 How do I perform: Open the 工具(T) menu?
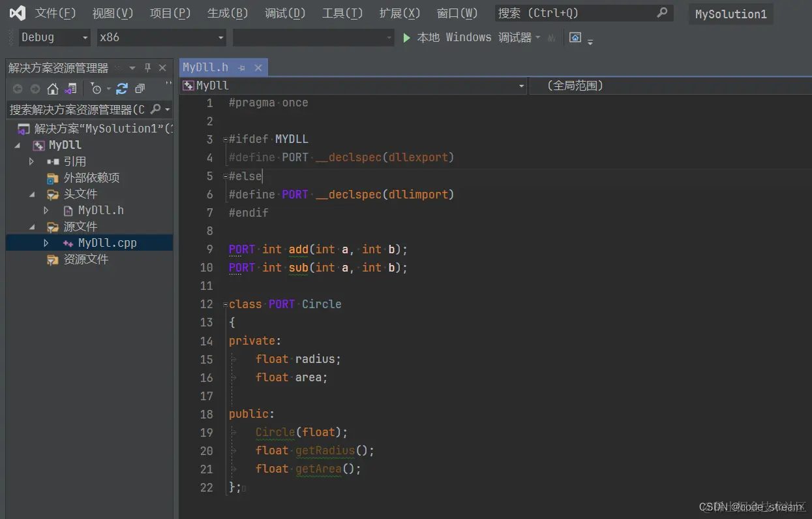click(342, 13)
